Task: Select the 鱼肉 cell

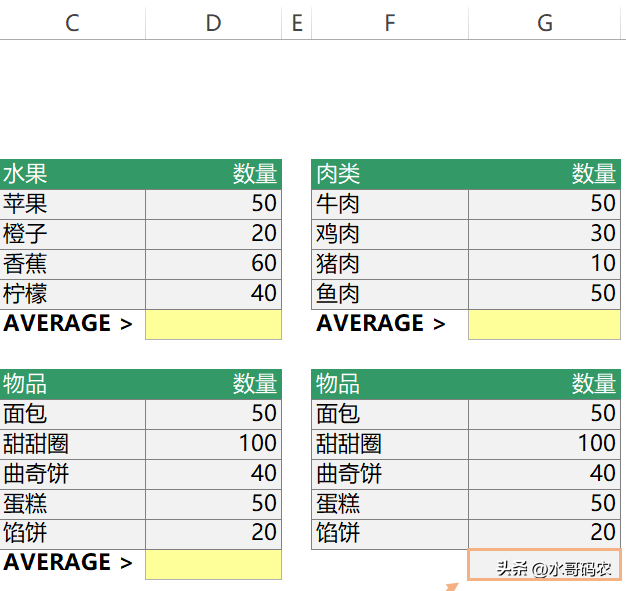Action: [390, 294]
